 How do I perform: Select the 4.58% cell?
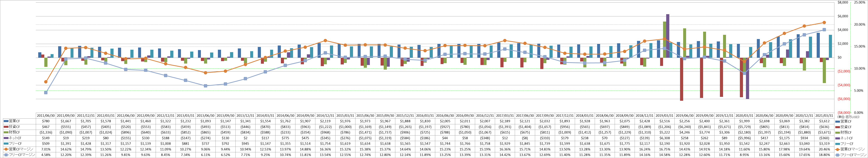click(x=46, y=155)
